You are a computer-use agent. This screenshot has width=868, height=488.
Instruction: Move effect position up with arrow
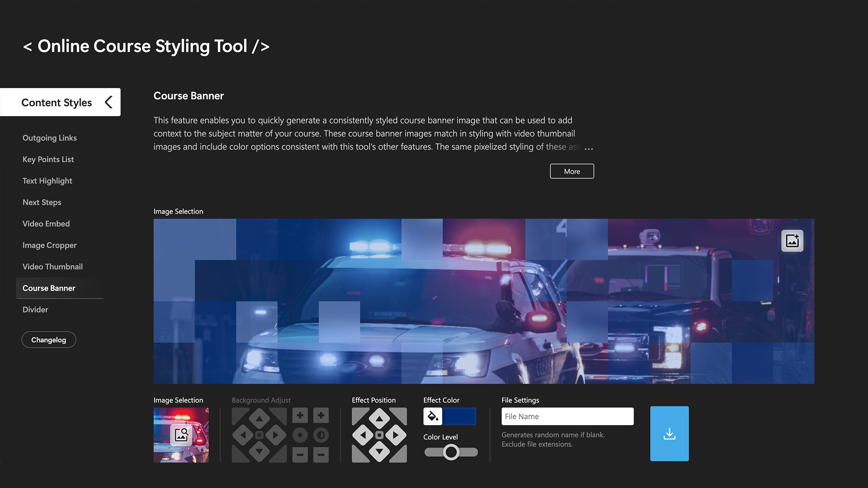[x=379, y=419]
